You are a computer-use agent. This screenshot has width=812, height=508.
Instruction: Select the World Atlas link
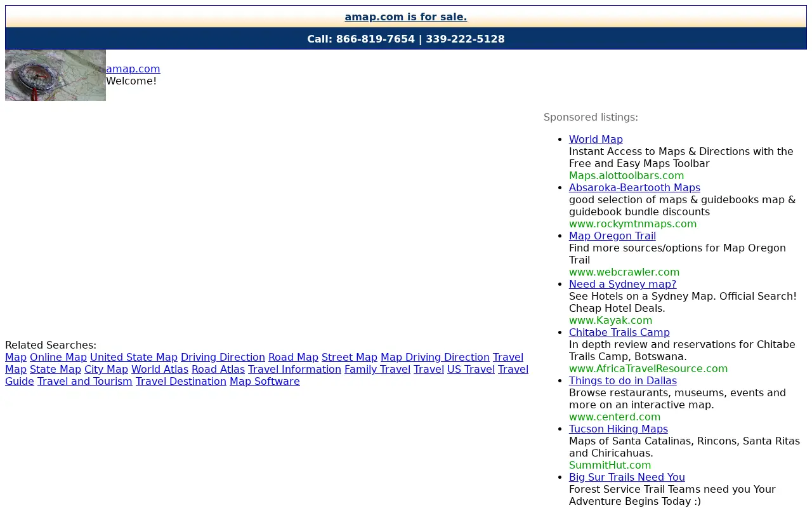[160, 369]
